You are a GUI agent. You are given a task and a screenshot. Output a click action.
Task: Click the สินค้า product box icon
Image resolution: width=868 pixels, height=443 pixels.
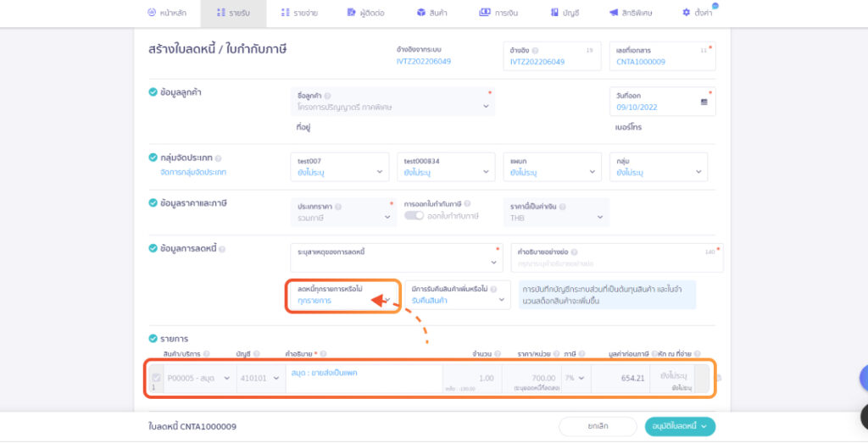click(420, 13)
